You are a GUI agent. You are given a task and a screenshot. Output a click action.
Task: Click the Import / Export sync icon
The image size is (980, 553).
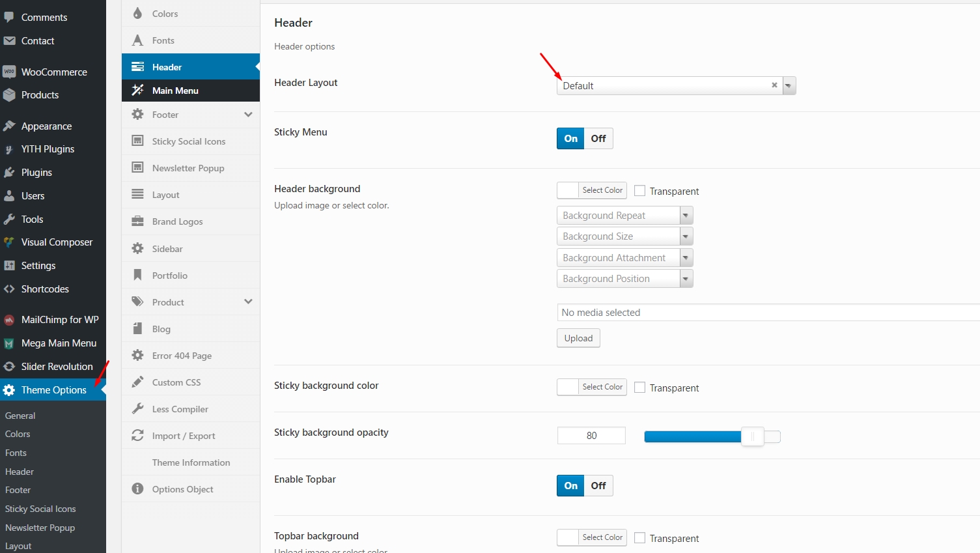(x=137, y=435)
